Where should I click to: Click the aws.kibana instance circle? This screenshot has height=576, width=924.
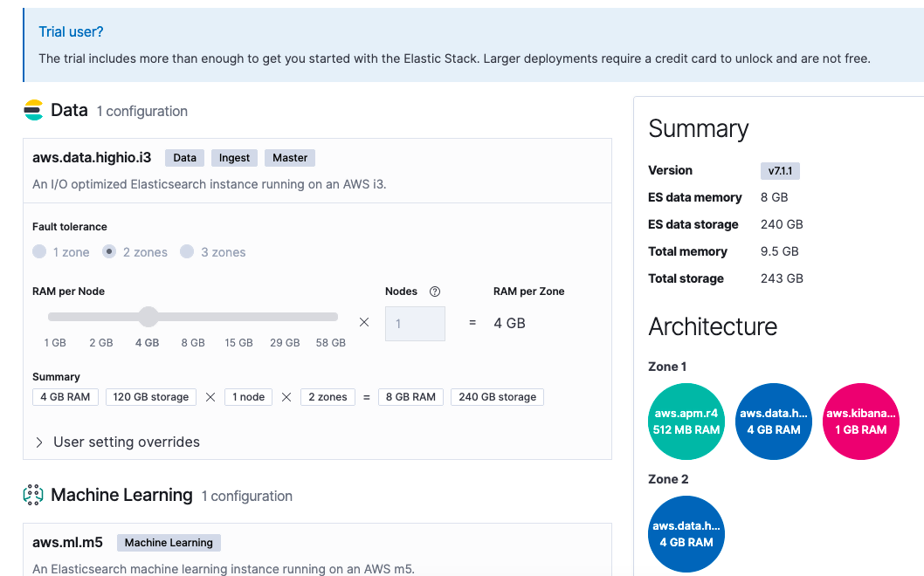pos(861,422)
